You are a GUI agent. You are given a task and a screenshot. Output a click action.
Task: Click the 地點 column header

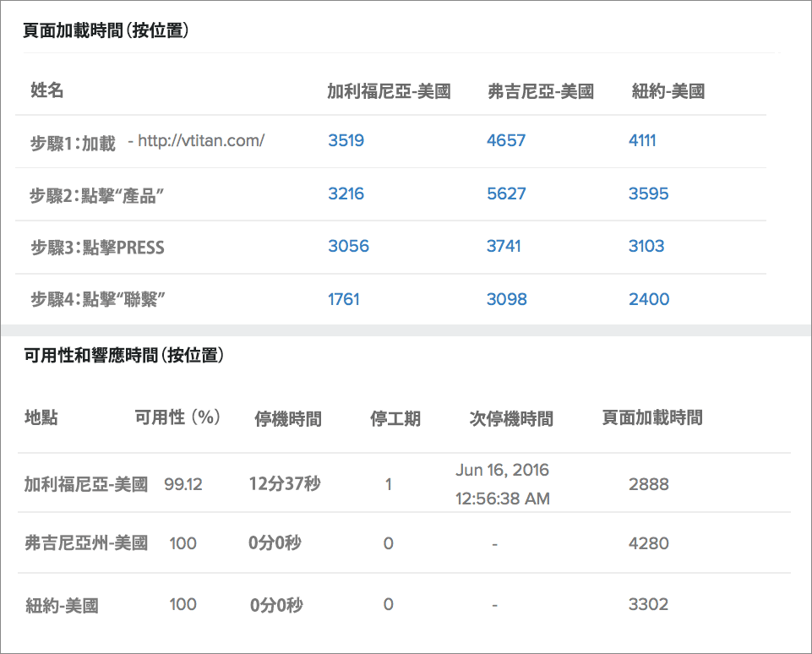[41, 417]
